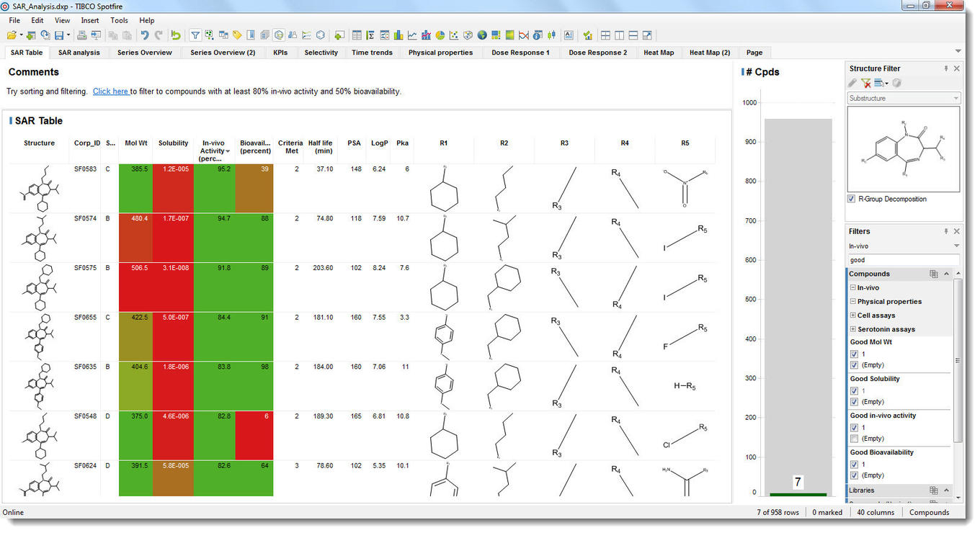Uncheck '1' under Good Mol Wt
This screenshot has height=533, width=980.
point(854,354)
